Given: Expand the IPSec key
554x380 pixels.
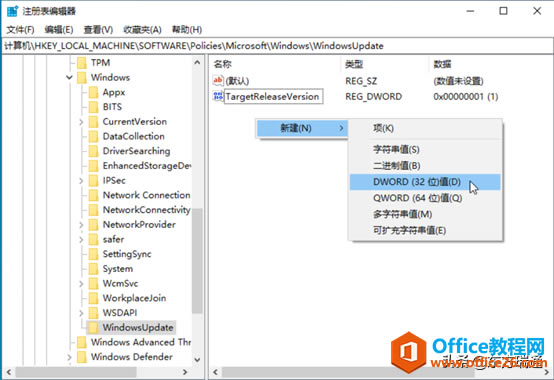Looking at the screenshot, I should [x=81, y=181].
